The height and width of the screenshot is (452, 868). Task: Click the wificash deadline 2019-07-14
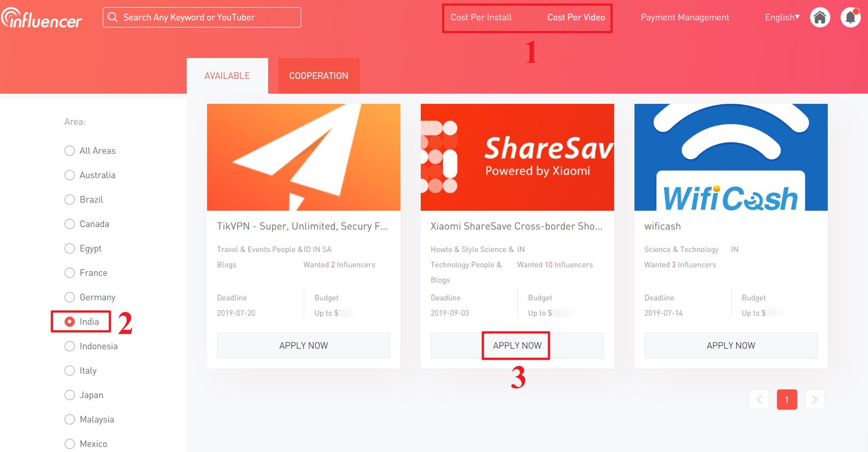[x=663, y=313]
